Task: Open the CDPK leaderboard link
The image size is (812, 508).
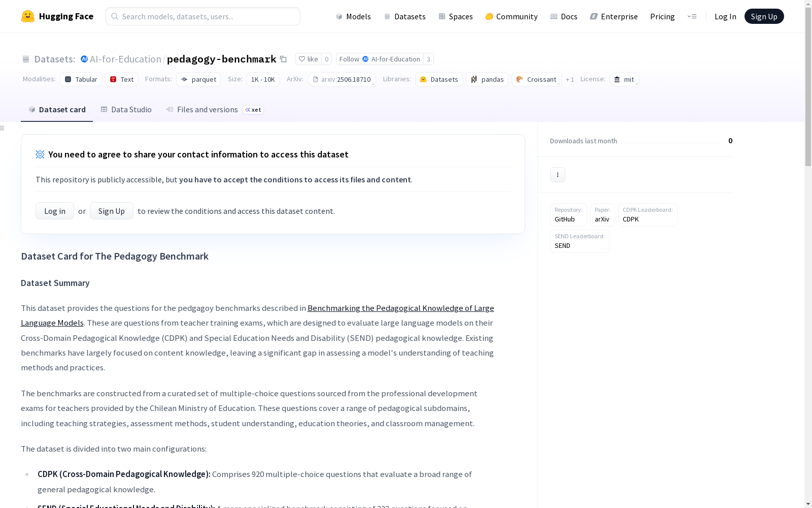Action: click(x=648, y=215)
